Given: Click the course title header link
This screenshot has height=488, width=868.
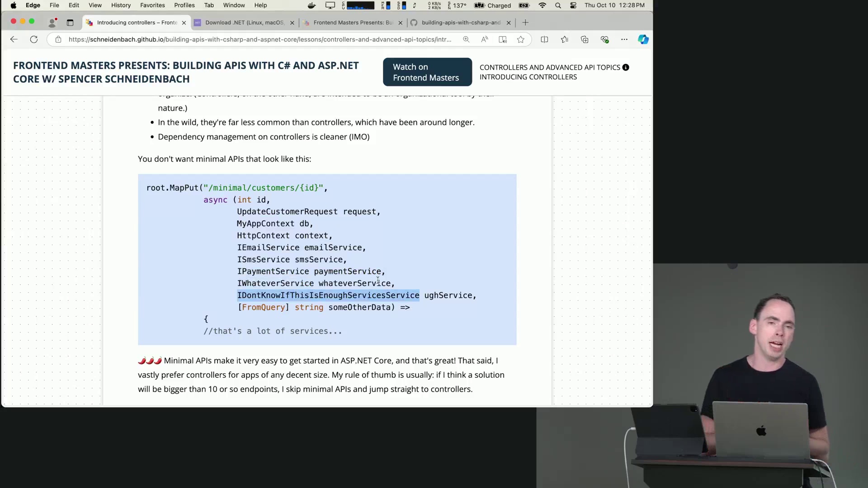Looking at the screenshot, I should (186, 72).
